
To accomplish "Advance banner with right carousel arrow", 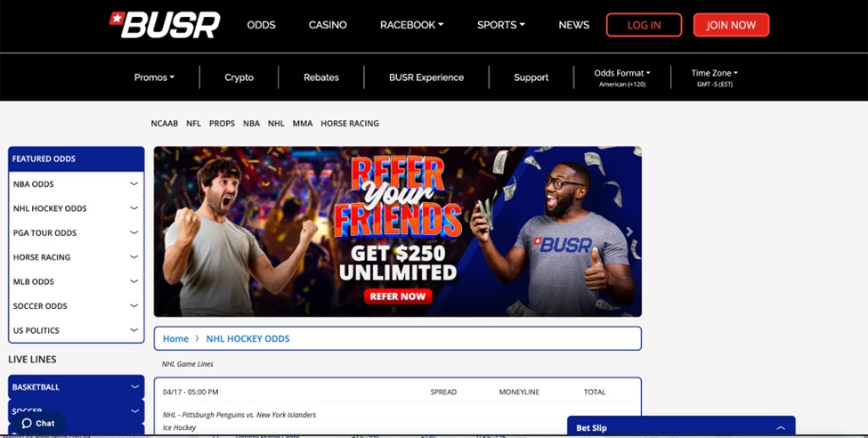I will pyautogui.click(x=629, y=231).
